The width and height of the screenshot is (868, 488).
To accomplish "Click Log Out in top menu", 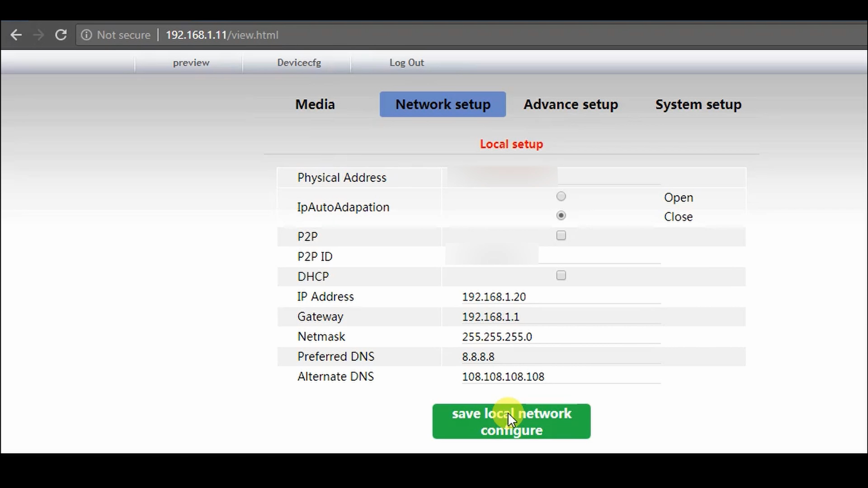I will [406, 63].
